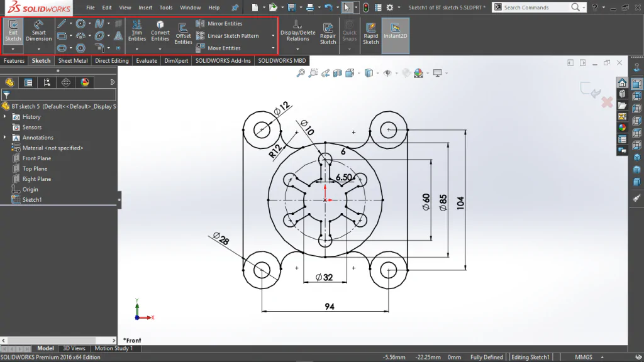Viewport: 644px width, 362px height.
Task: Open the Exit Sketch dropdown arrow
Action: pyautogui.click(x=13, y=49)
